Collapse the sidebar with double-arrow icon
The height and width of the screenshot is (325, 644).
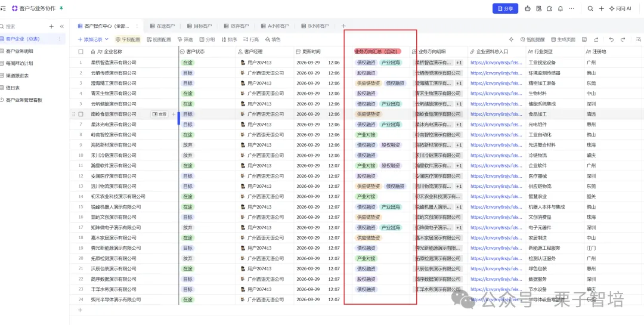[62, 26]
